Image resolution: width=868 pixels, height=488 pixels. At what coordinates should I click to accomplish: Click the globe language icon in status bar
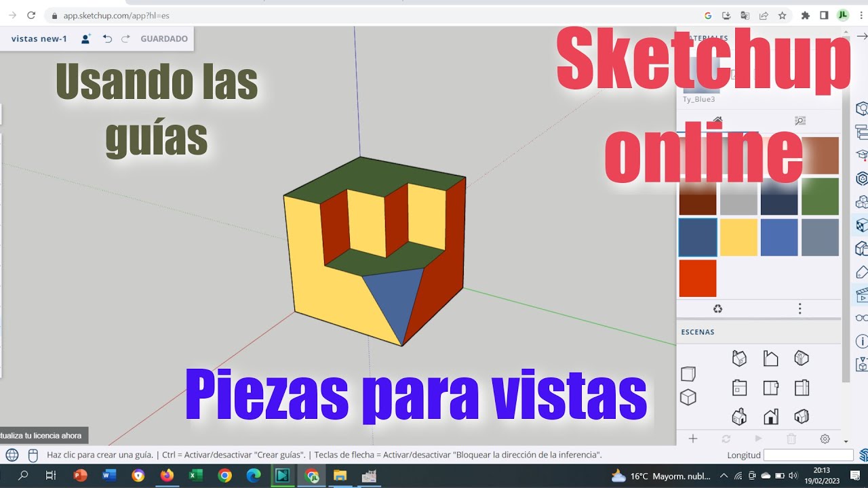(x=12, y=455)
